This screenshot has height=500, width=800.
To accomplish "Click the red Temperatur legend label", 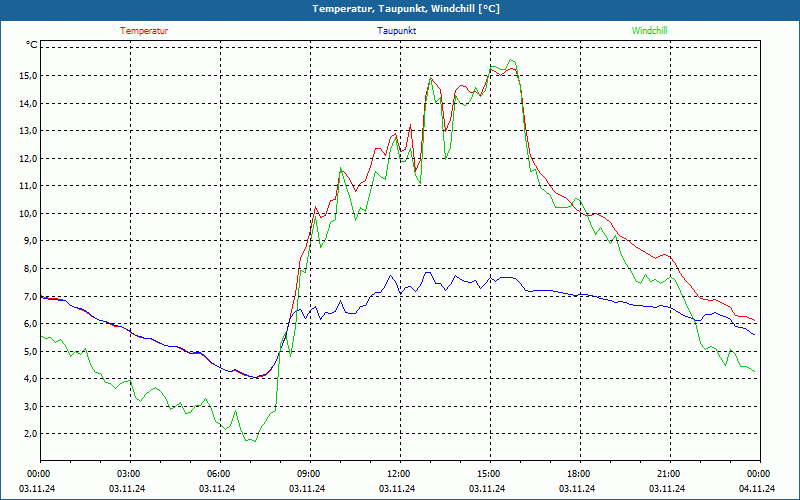I will (144, 31).
